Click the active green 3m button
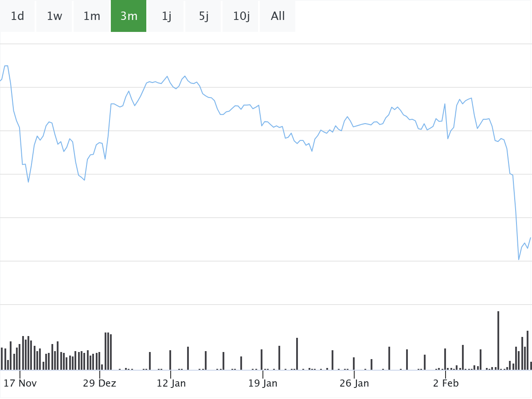This screenshot has width=532, height=399. tap(129, 16)
